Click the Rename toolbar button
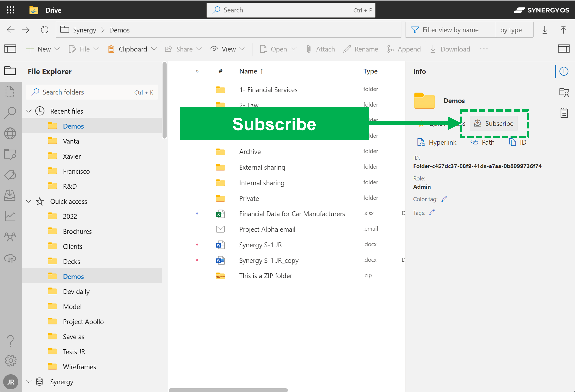The image size is (575, 392). 361,49
